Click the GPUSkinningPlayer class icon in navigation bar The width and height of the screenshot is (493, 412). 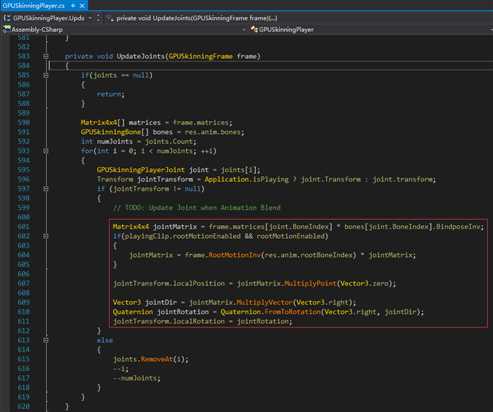[x=254, y=29]
